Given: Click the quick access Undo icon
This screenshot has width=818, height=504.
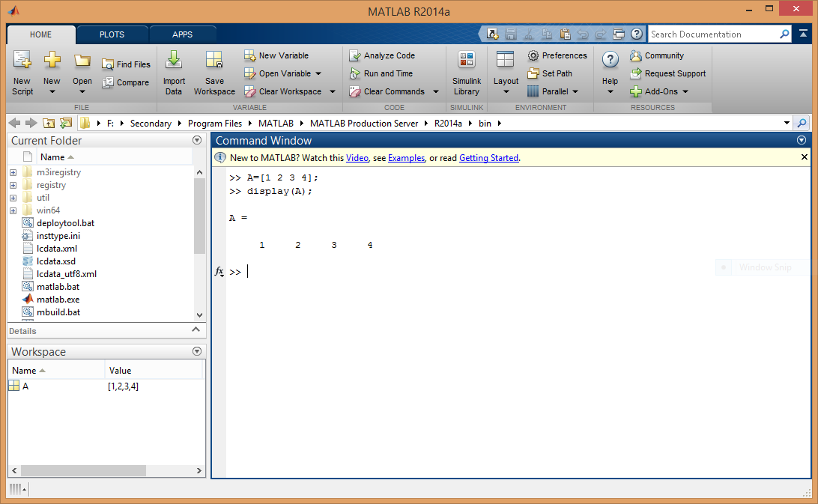Looking at the screenshot, I should (583, 34).
